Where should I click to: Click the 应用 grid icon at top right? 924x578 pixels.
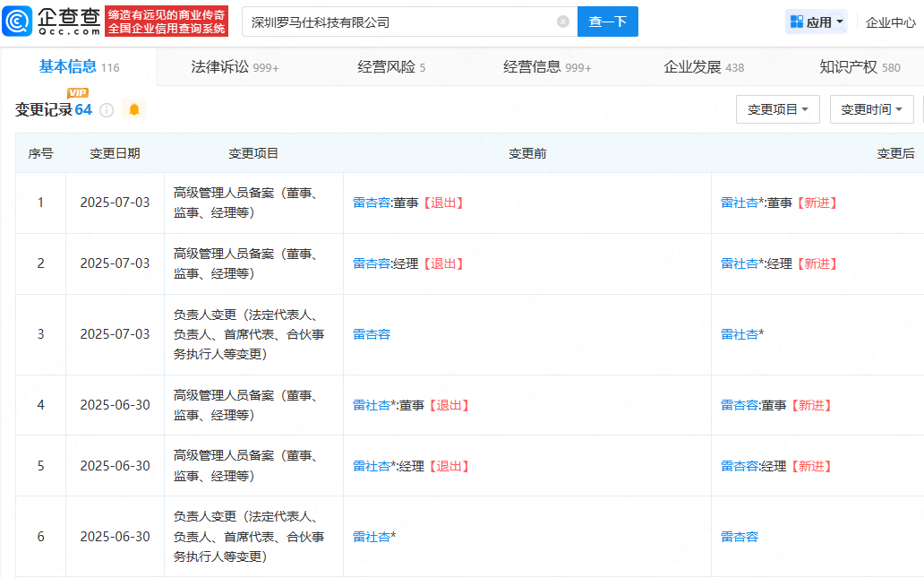pos(796,21)
